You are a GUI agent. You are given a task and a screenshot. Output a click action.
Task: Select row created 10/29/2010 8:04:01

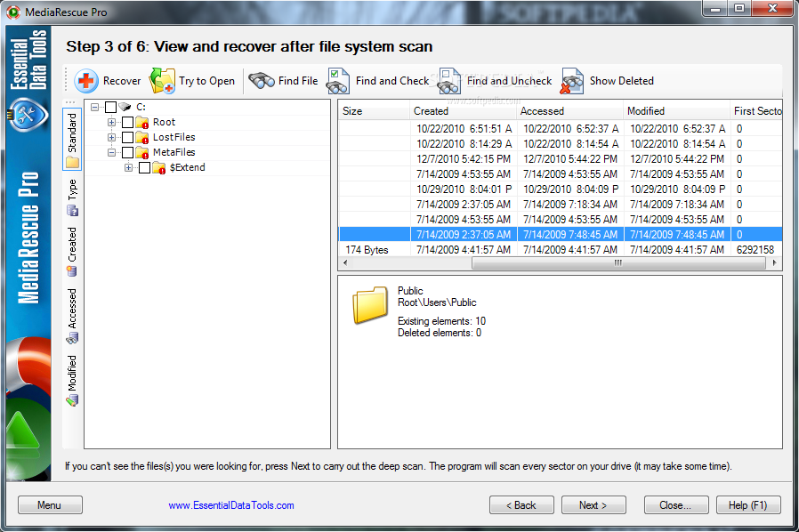(x=561, y=189)
